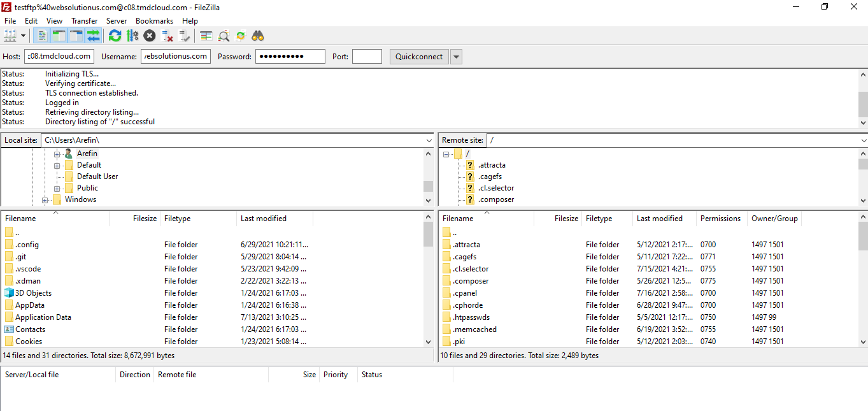
Task: Click the Port input field
Action: 367,57
